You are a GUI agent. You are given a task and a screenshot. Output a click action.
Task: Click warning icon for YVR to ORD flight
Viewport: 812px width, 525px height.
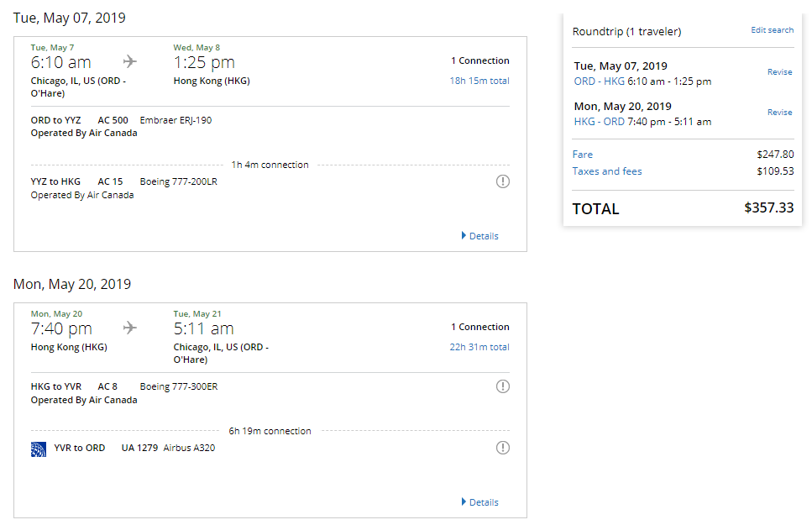point(503,448)
